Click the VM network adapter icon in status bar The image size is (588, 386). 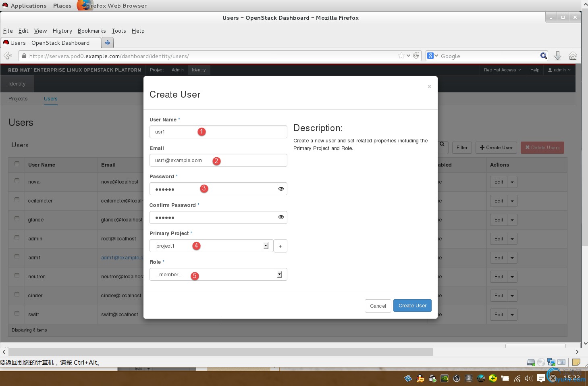pyautogui.click(x=551, y=362)
